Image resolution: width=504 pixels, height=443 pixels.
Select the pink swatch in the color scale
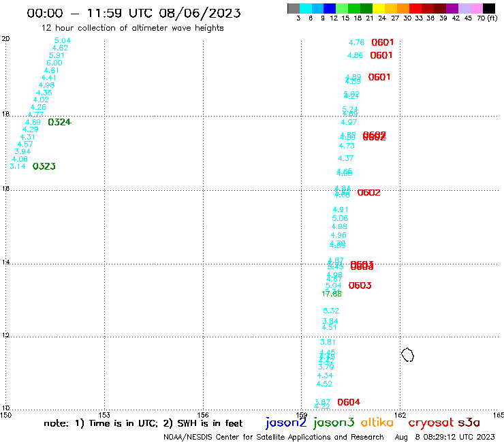tap(476, 9)
